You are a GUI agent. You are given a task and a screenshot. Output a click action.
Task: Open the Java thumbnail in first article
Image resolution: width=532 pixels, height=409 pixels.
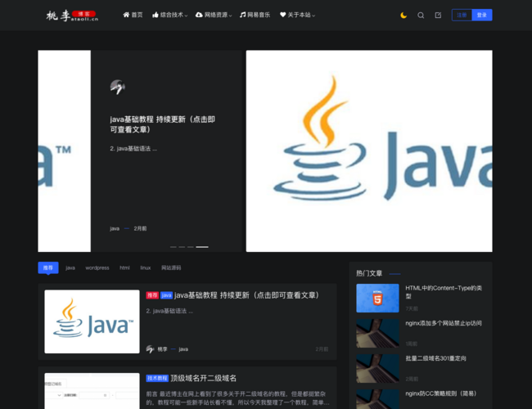92,321
